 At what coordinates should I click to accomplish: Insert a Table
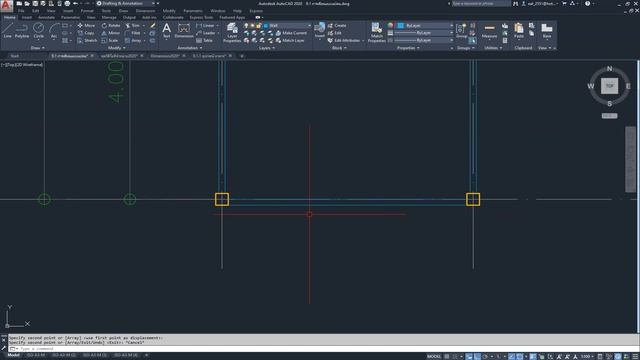[204, 40]
